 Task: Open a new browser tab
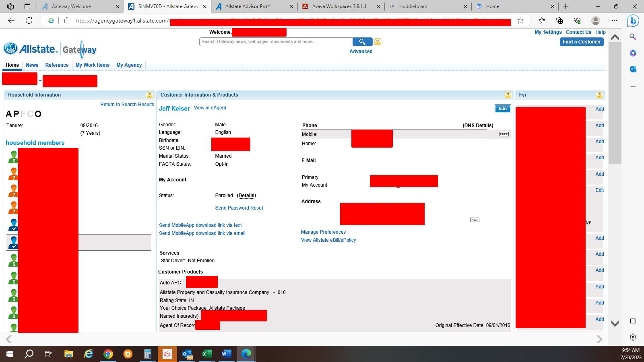[x=566, y=6]
